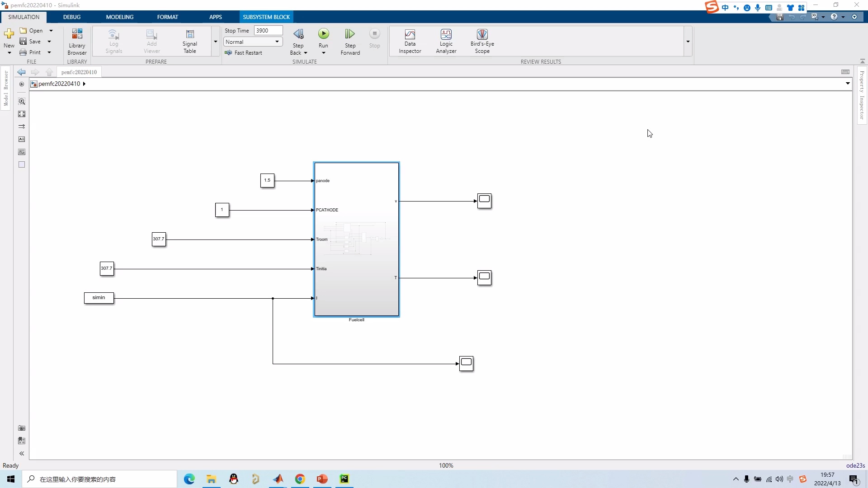The height and width of the screenshot is (488, 868).
Task: Open the Save dropdown arrow
Action: tap(49, 42)
